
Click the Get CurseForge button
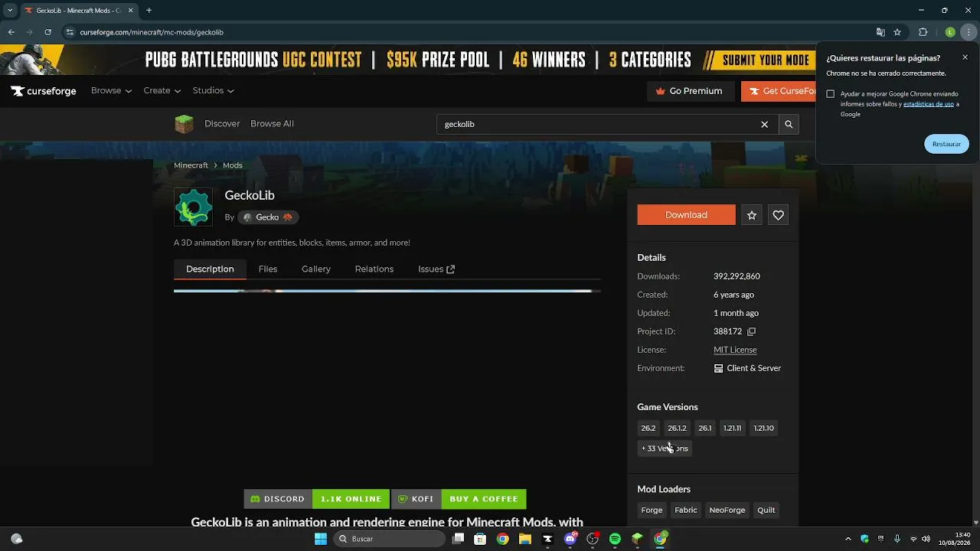click(779, 91)
